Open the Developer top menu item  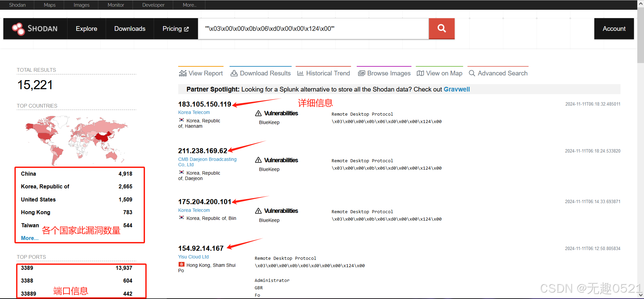click(x=153, y=5)
